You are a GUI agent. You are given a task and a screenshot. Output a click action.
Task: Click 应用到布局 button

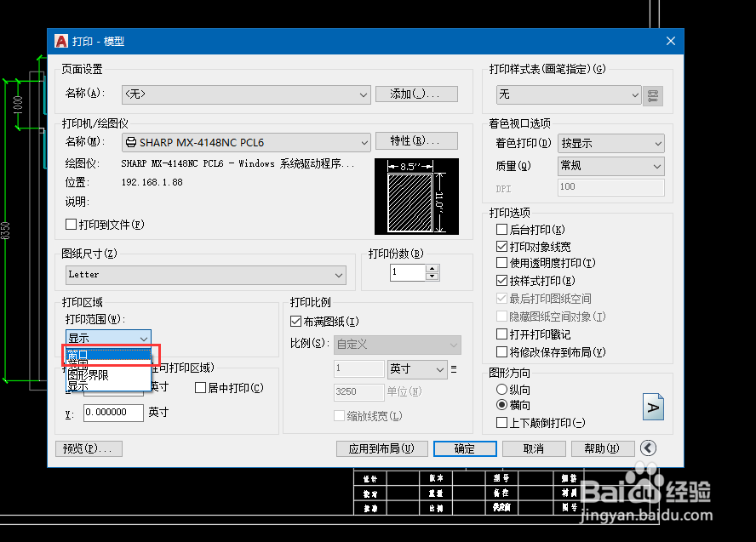382,448
